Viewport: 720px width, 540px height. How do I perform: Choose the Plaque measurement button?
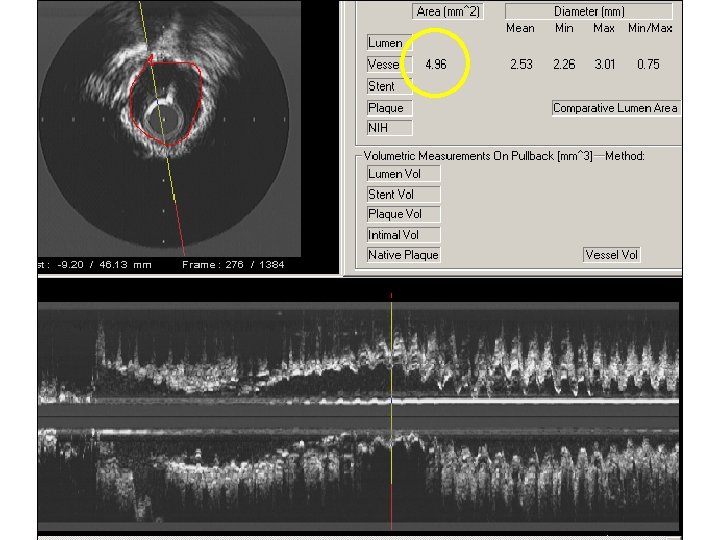click(x=386, y=108)
